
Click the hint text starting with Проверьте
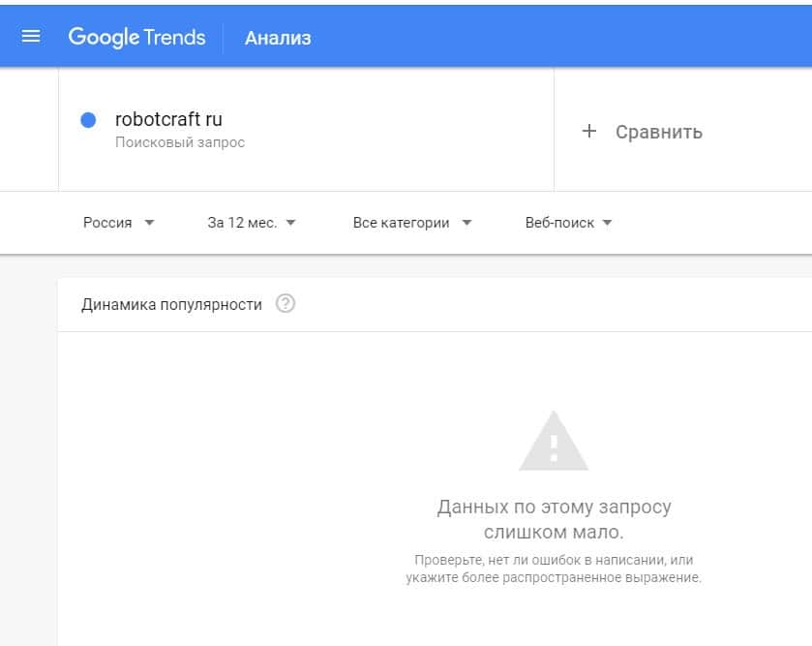click(x=554, y=569)
